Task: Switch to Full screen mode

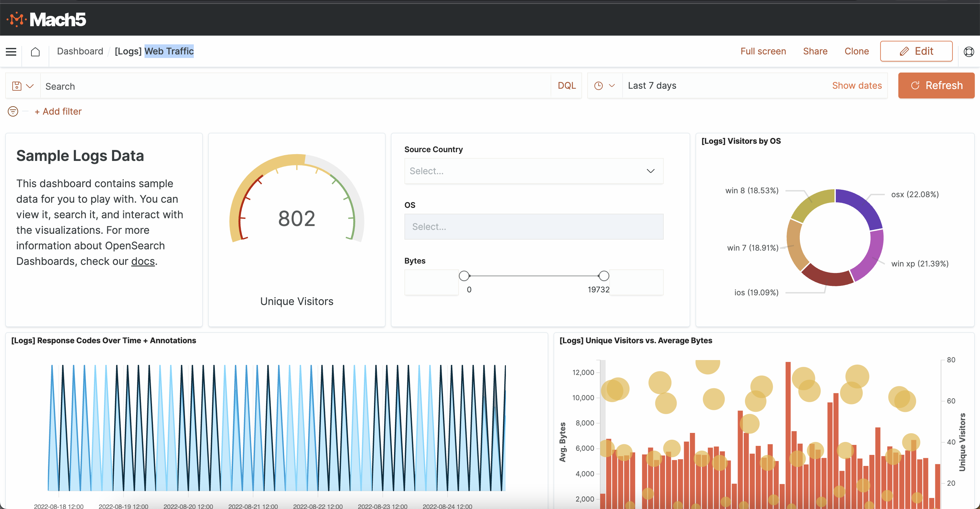Action: [x=763, y=51]
